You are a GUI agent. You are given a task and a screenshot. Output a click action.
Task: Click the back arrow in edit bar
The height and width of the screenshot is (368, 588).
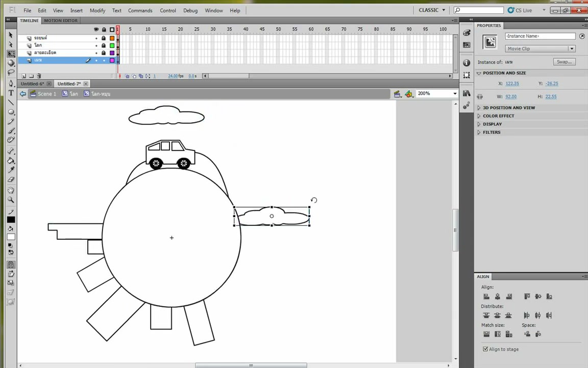point(23,94)
